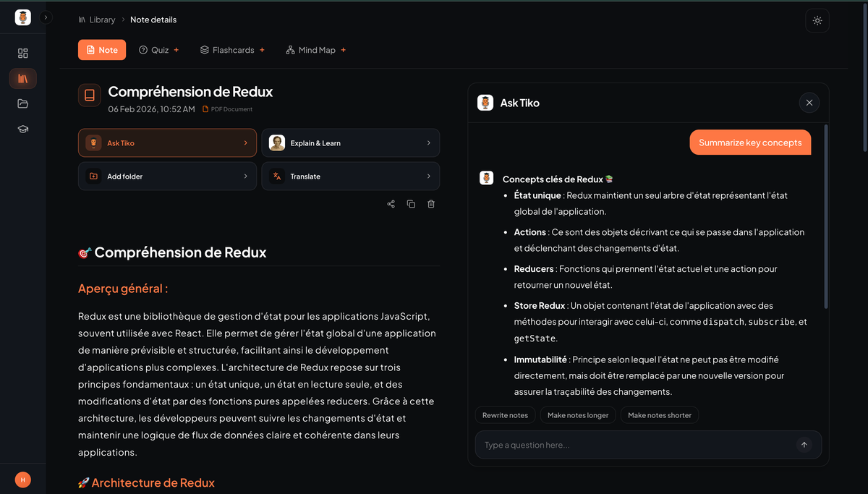Open the Translate card
Viewport: 868px width, 494px height.
coord(350,176)
